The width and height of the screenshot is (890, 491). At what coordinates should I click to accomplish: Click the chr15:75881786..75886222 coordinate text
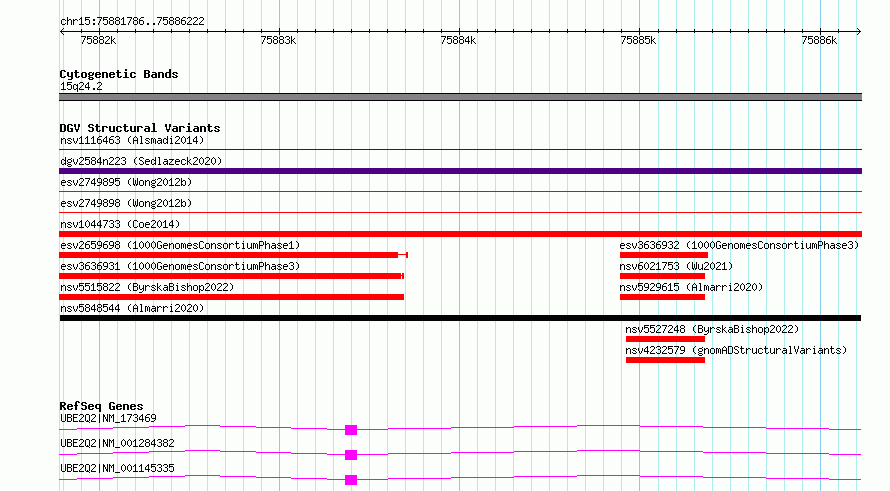click(132, 21)
